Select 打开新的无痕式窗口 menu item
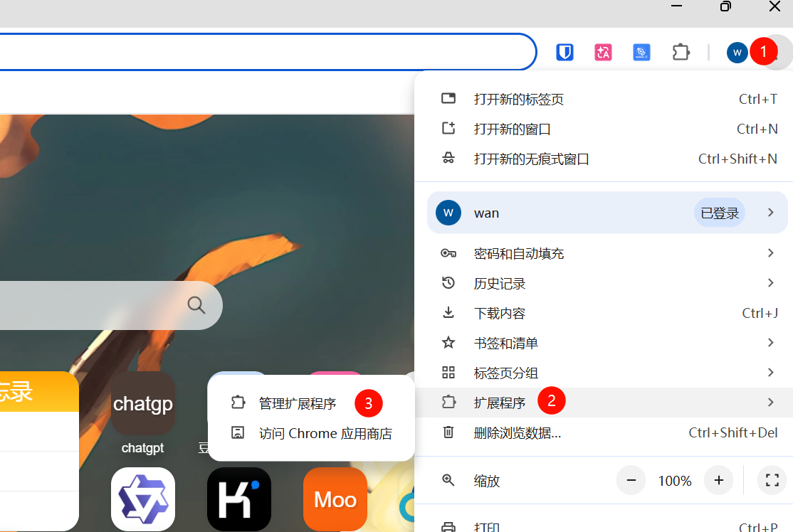793x532 pixels. (x=532, y=159)
